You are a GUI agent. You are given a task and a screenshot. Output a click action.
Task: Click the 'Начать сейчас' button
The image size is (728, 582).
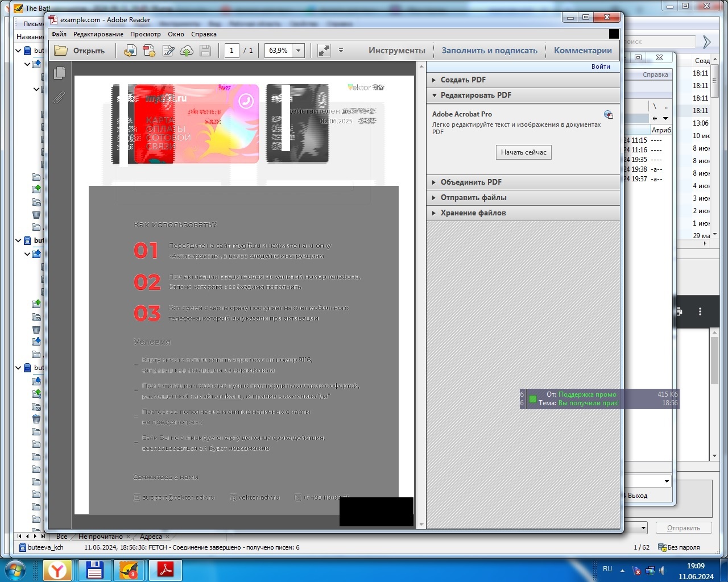tap(523, 152)
